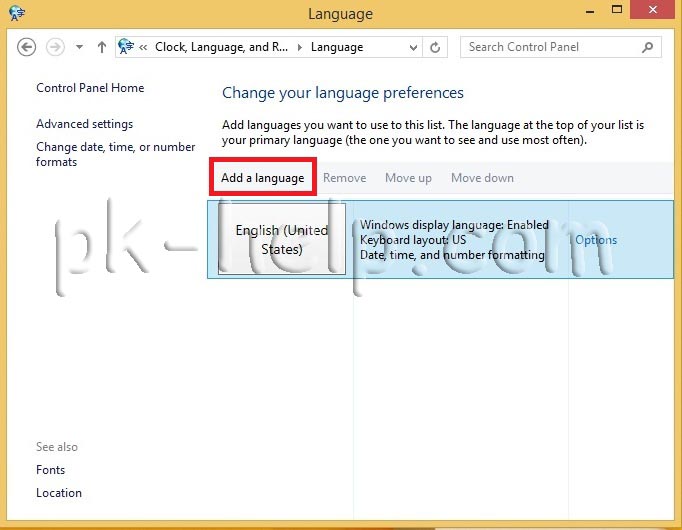Screen dimensions: 682x530
Task: Click the search magnifier icon
Action: pos(647,47)
